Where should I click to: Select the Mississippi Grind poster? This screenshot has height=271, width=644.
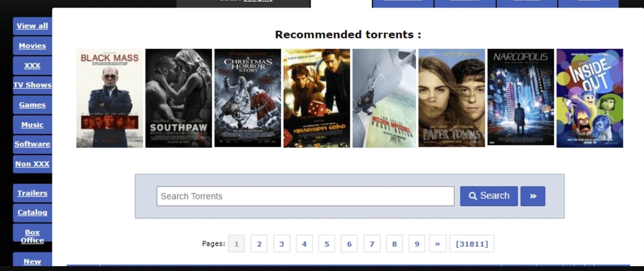coord(317,98)
